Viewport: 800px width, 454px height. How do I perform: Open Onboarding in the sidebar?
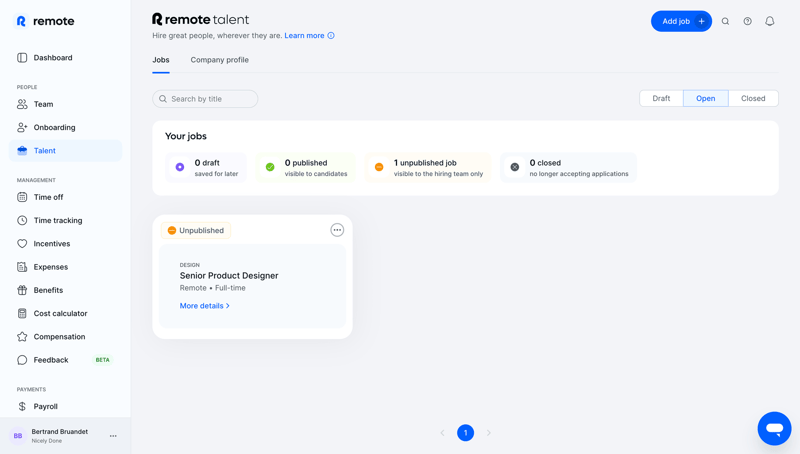(65, 128)
